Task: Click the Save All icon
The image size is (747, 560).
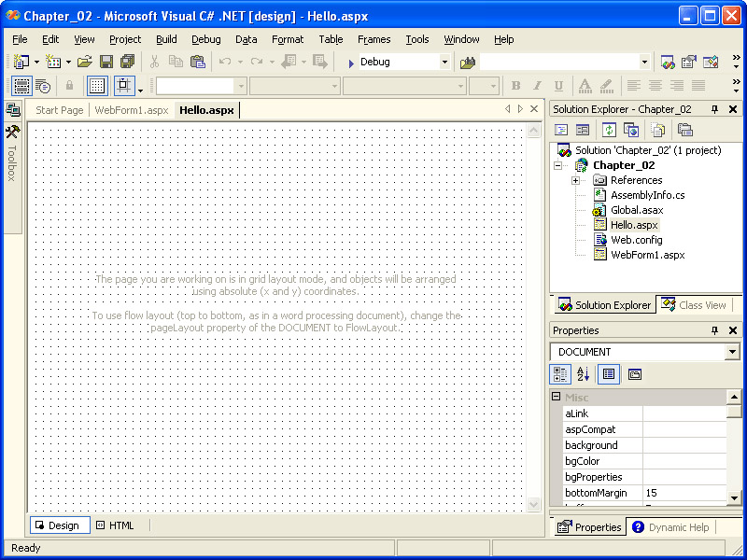Action: [x=127, y=62]
